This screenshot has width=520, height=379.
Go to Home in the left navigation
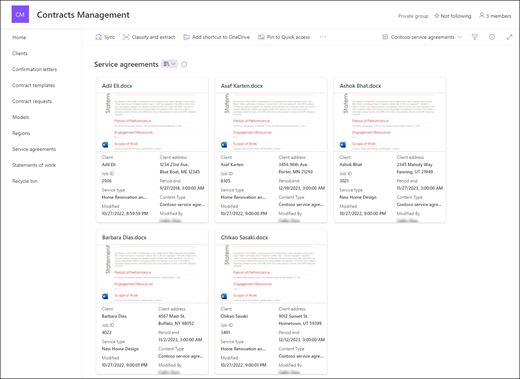tap(19, 37)
